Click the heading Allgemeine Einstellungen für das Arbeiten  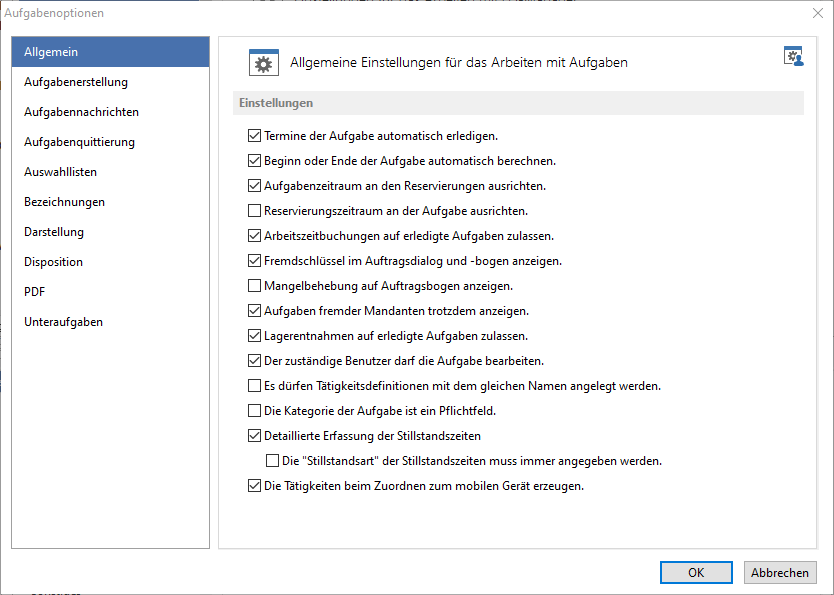[x=458, y=63]
